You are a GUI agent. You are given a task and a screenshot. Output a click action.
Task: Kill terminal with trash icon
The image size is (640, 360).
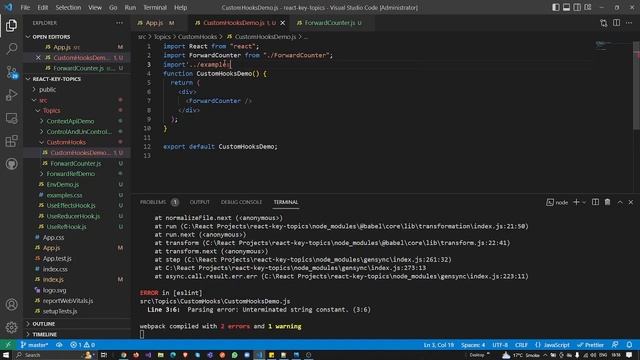coord(607,202)
